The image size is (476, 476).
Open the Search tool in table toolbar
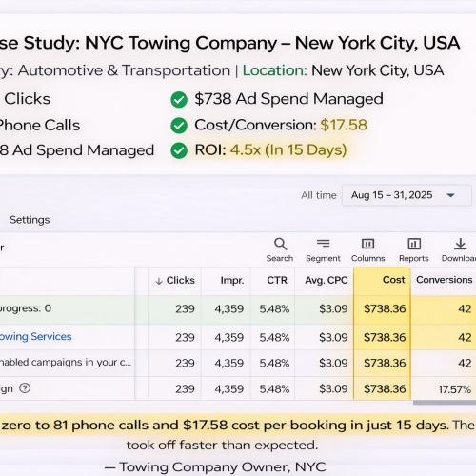[280, 250]
